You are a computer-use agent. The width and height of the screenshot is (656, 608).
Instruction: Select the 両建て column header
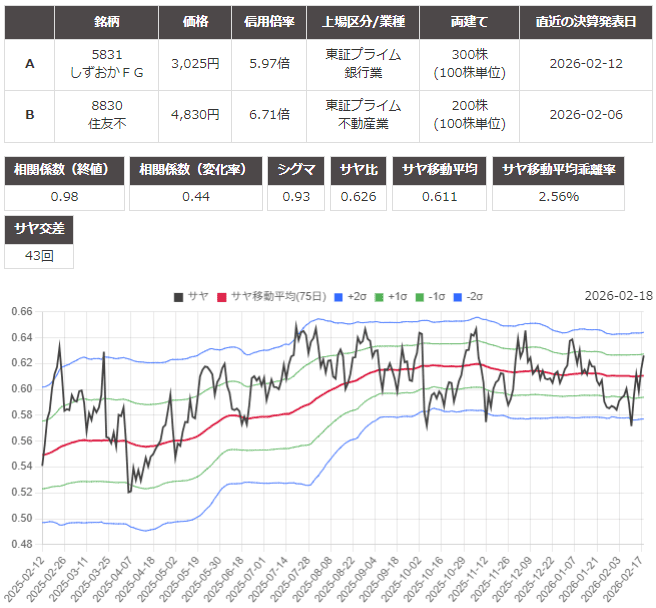coord(469,22)
